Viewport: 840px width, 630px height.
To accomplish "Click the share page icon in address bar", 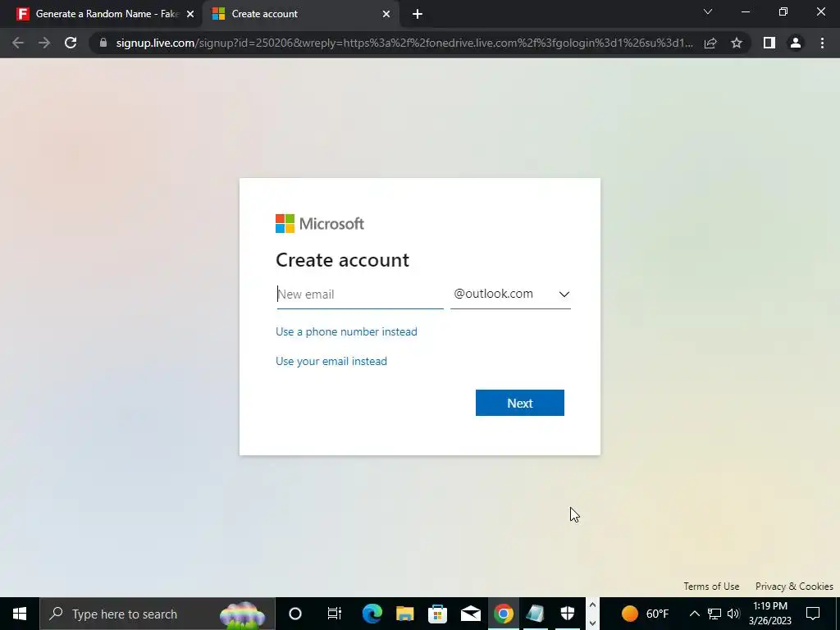I will pyautogui.click(x=710, y=43).
